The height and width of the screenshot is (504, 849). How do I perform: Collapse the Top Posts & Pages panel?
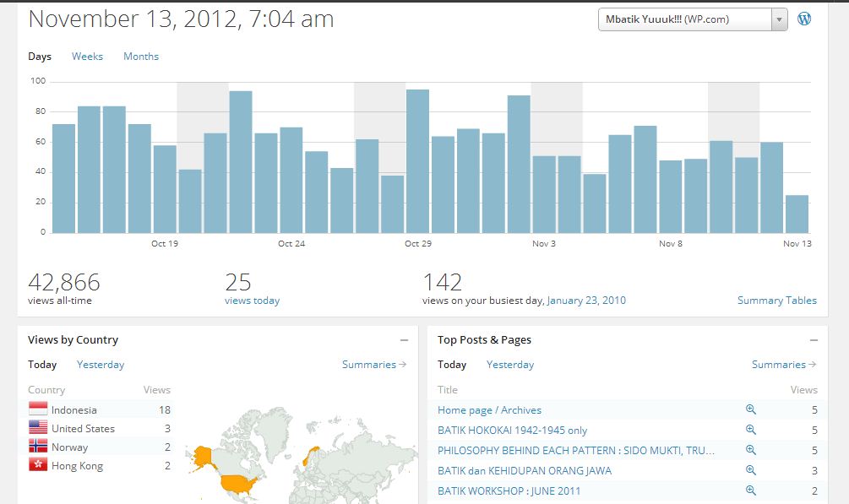tap(814, 340)
